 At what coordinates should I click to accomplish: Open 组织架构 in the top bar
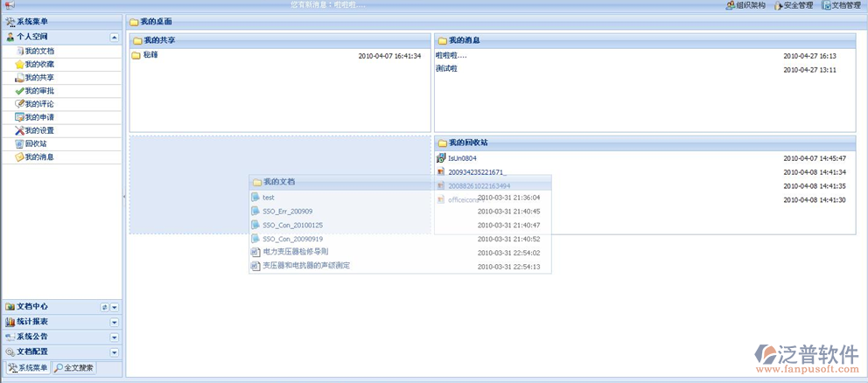click(x=745, y=5)
